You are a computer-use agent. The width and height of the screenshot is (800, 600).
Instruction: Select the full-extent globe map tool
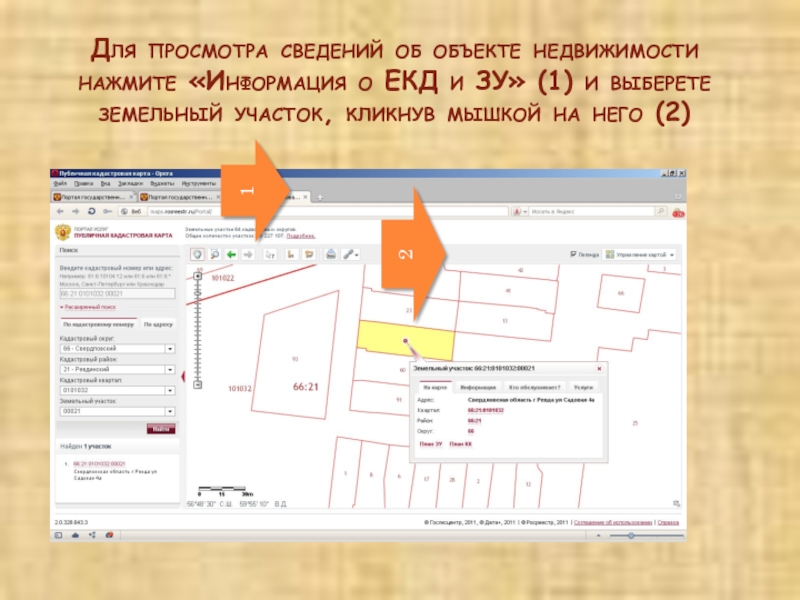[197, 254]
